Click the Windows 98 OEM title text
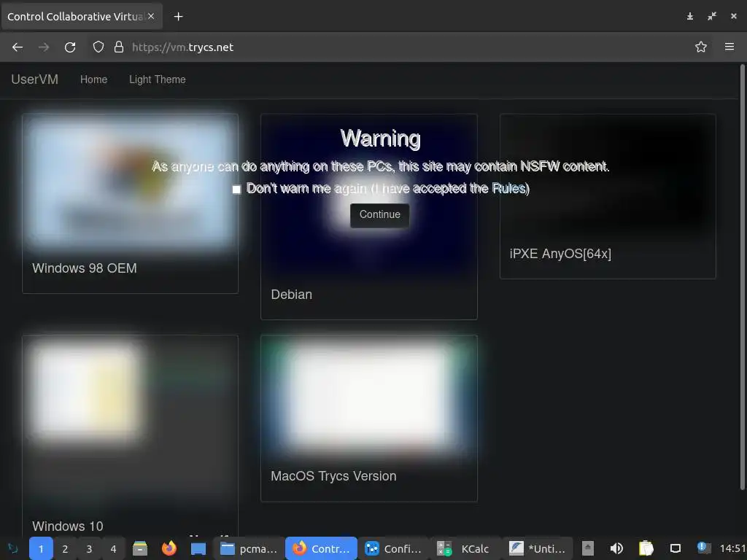This screenshot has height=560, width=747. [85, 268]
